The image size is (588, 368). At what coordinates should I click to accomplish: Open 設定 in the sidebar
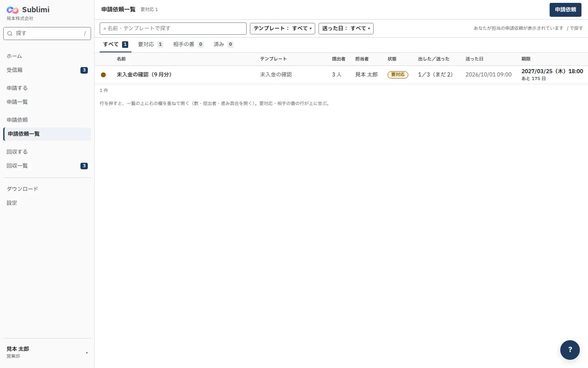[47, 203]
